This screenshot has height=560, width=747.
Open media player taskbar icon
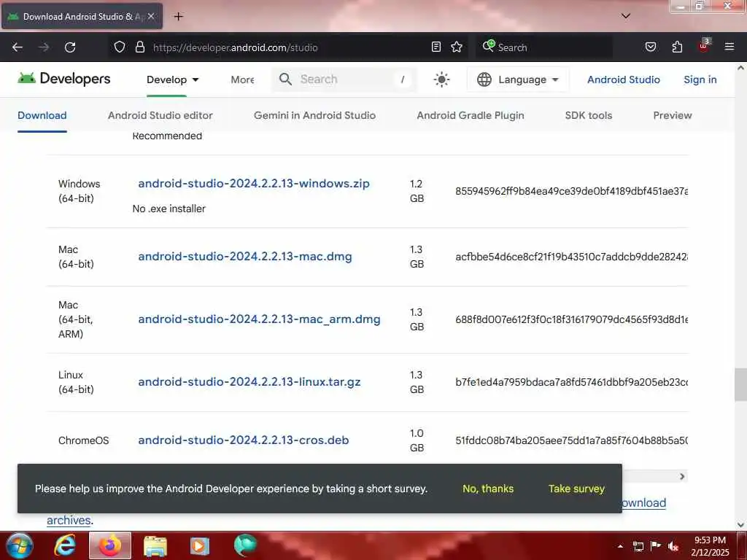[x=200, y=545]
